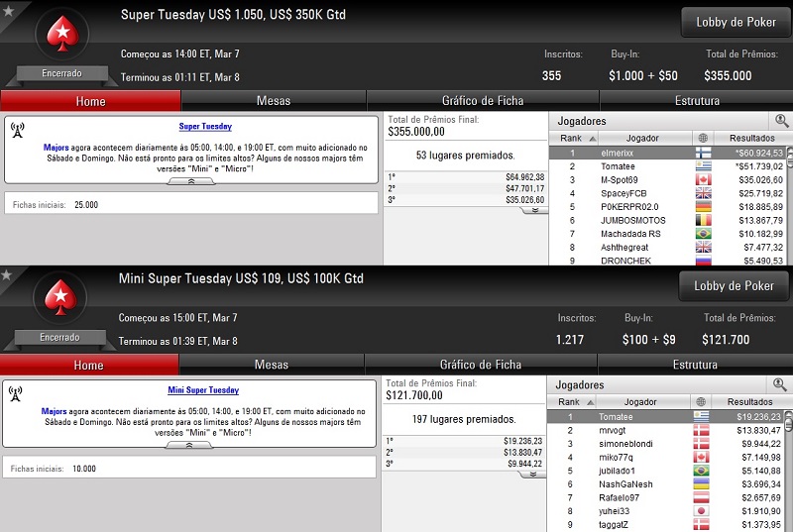Select Tomatee winner row in Mini Super Tuesday

[x=665, y=417]
